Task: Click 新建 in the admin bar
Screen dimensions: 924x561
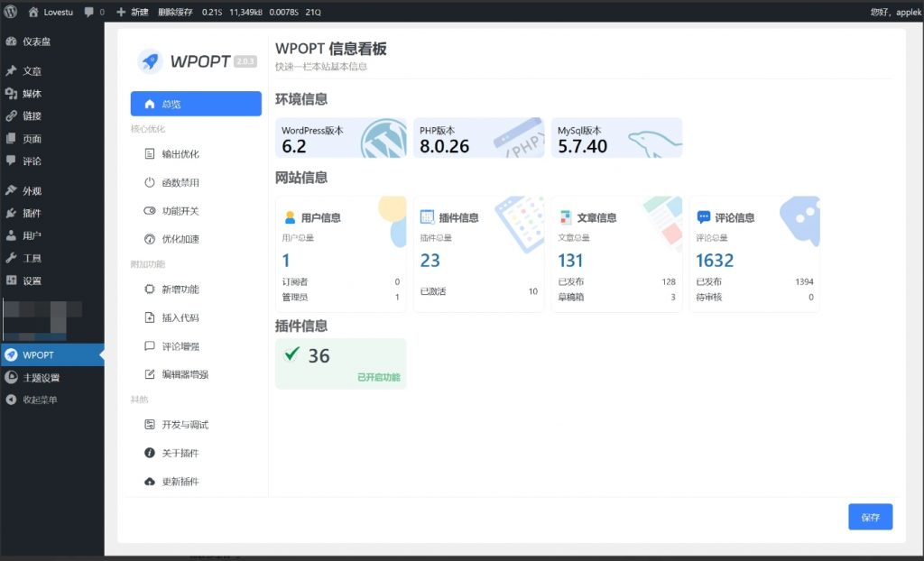Action: tap(132, 12)
